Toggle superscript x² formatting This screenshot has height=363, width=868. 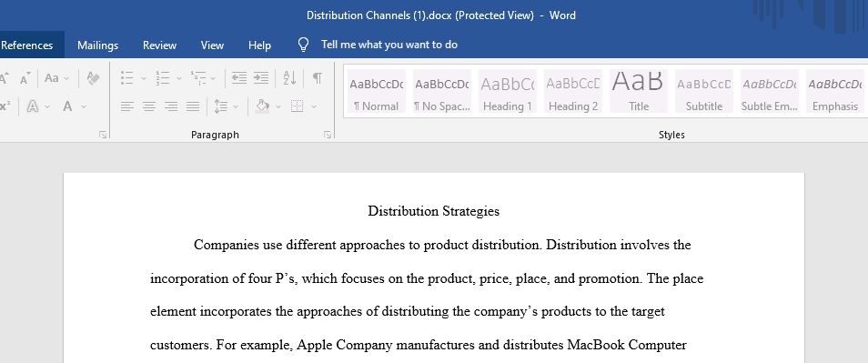[x=5, y=106]
